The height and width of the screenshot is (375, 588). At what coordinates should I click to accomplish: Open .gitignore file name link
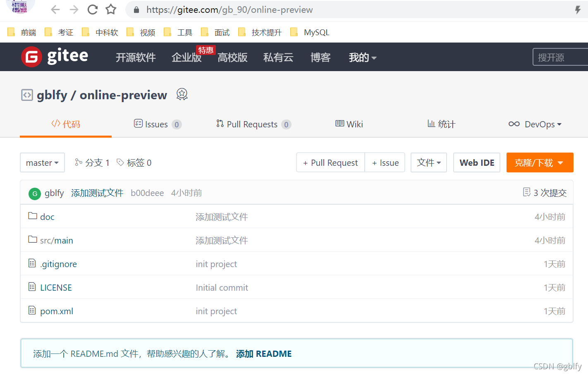point(58,264)
